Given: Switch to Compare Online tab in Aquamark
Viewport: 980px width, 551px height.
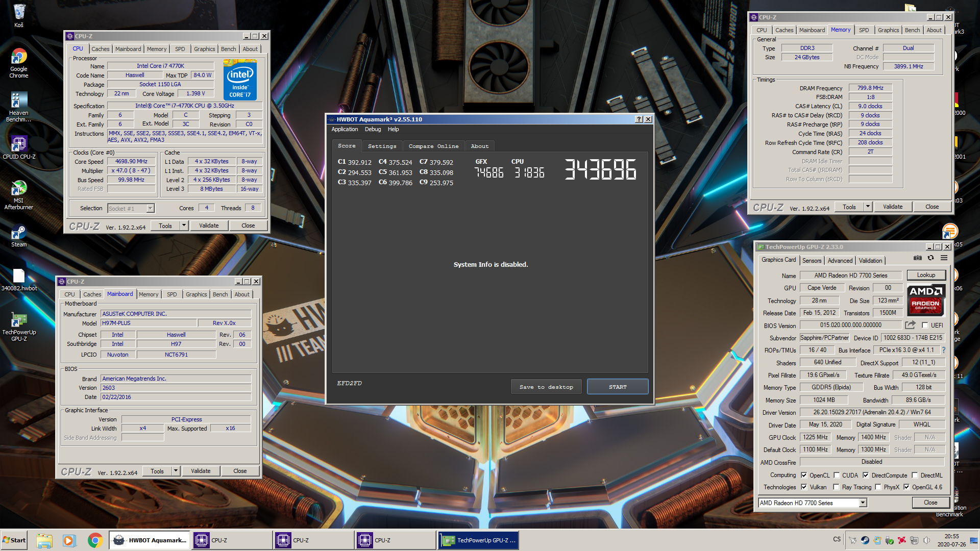Looking at the screenshot, I should click(x=433, y=146).
